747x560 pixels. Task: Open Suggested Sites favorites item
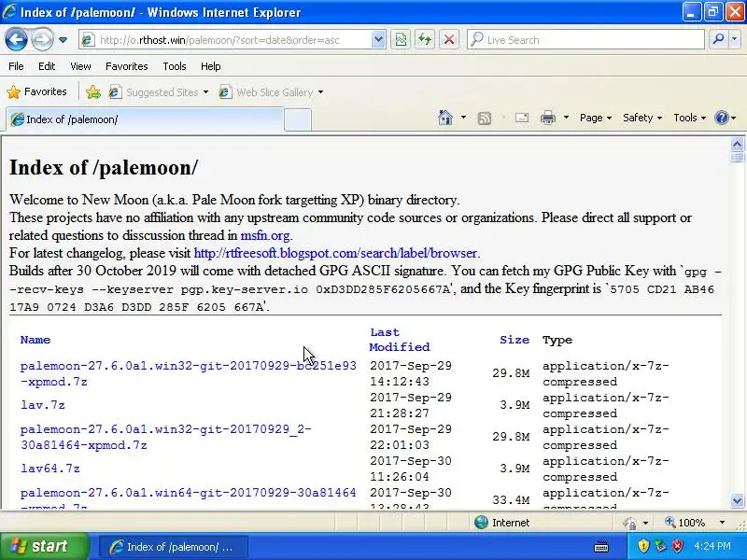(x=159, y=91)
